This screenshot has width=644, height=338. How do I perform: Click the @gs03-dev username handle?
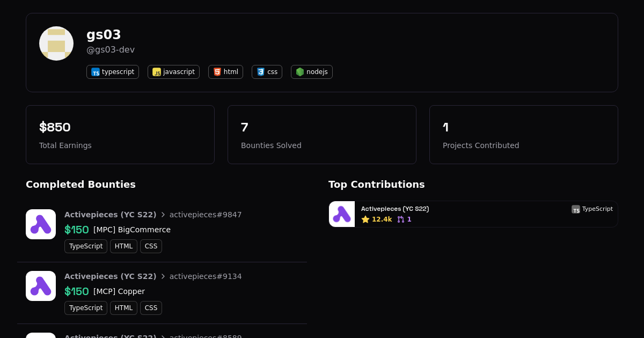point(111,50)
